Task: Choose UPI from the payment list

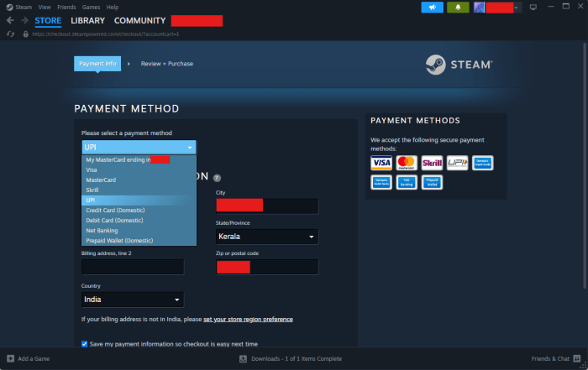Action: 139,201
